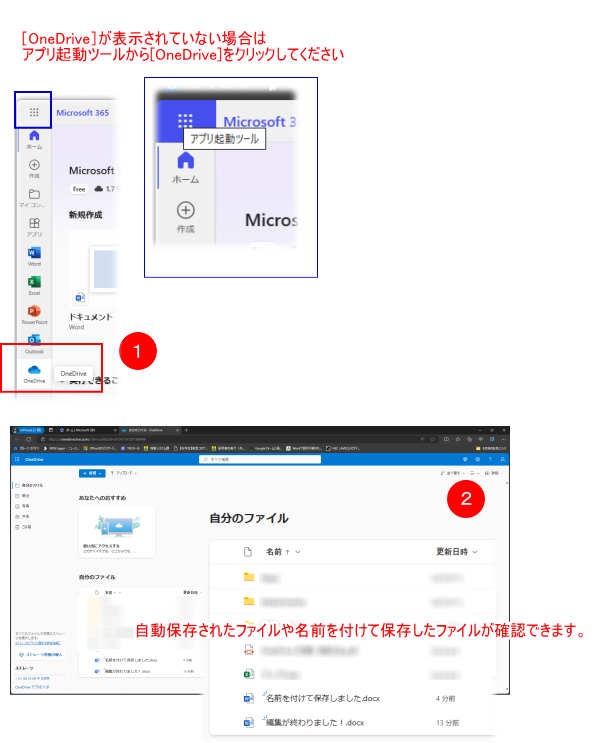The height and width of the screenshot is (743, 596).
Task: Click the OneDrive search box
Action: click(260, 459)
